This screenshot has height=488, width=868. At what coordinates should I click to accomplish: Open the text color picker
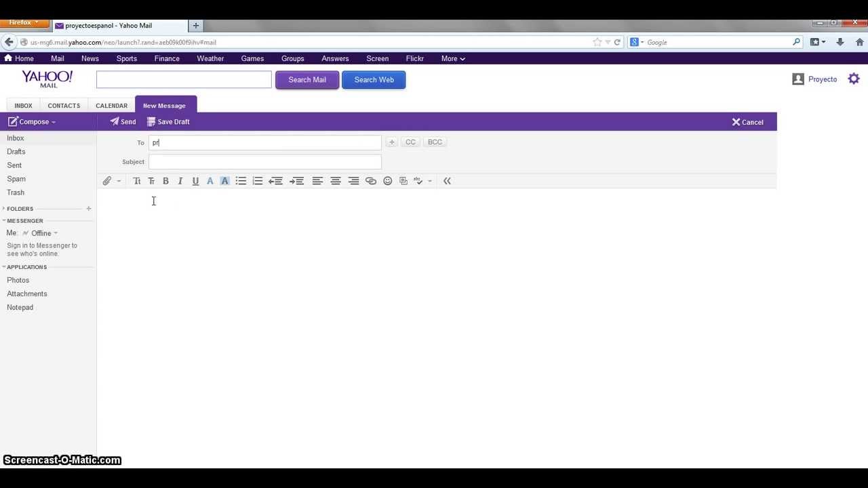coord(210,181)
